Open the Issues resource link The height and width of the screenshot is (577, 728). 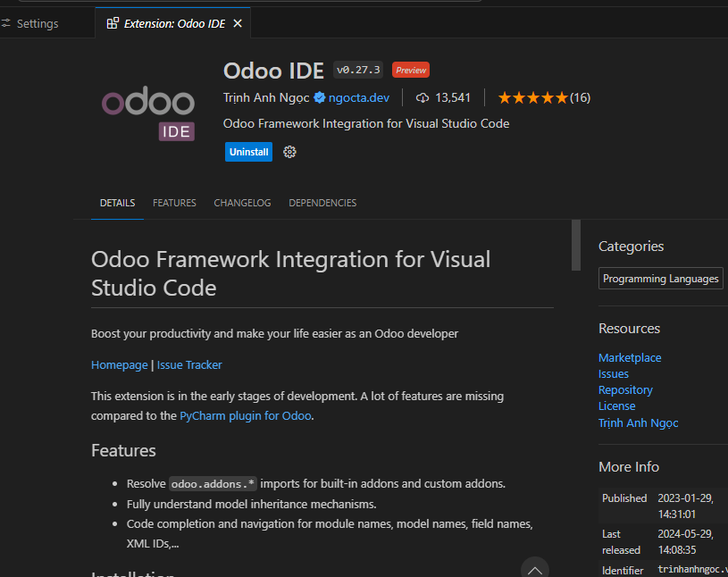click(x=614, y=373)
